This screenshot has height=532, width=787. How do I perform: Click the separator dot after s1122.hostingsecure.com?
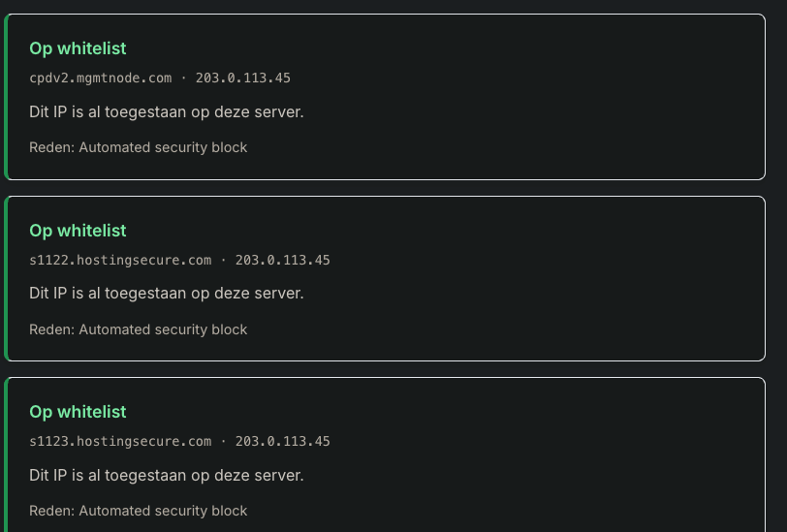(x=223, y=260)
